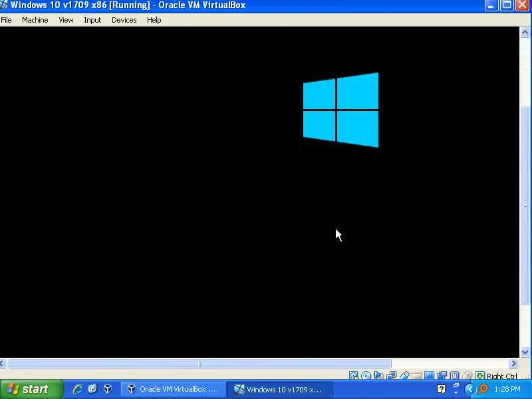Click the VirtualBox title bar icon
Image resolution: width=532 pixels, height=399 pixels.
tap(4, 5)
